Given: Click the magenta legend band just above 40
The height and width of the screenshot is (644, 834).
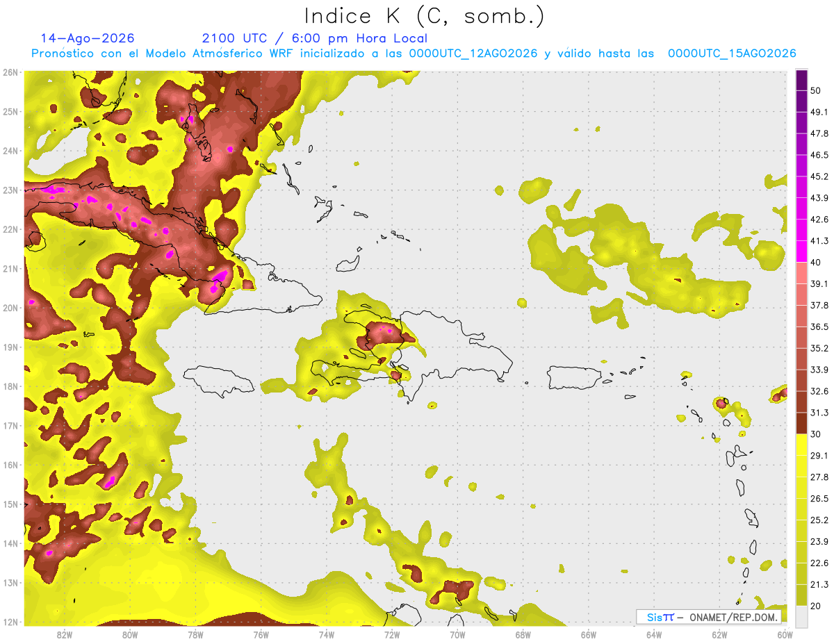Looking at the screenshot, I should pyautogui.click(x=801, y=251).
